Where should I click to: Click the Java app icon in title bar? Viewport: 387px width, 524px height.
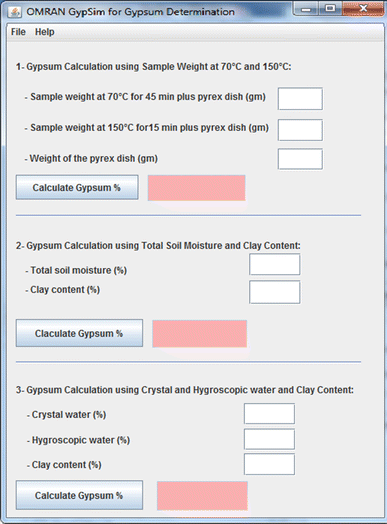click(x=14, y=12)
